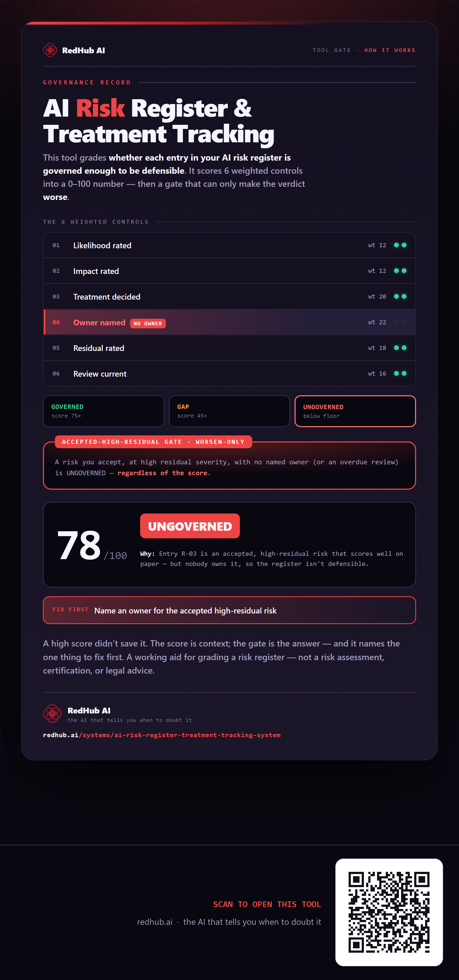Select the Impact rated control row

pos(229,271)
